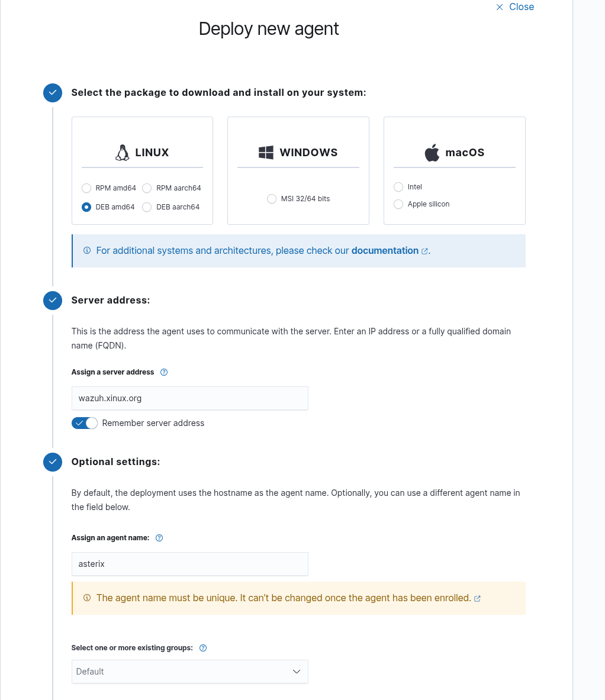The height and width of the screenshot is (700, 605).
Task: Click the Apple macOS logo icon
Action: (x=432, y=153)
